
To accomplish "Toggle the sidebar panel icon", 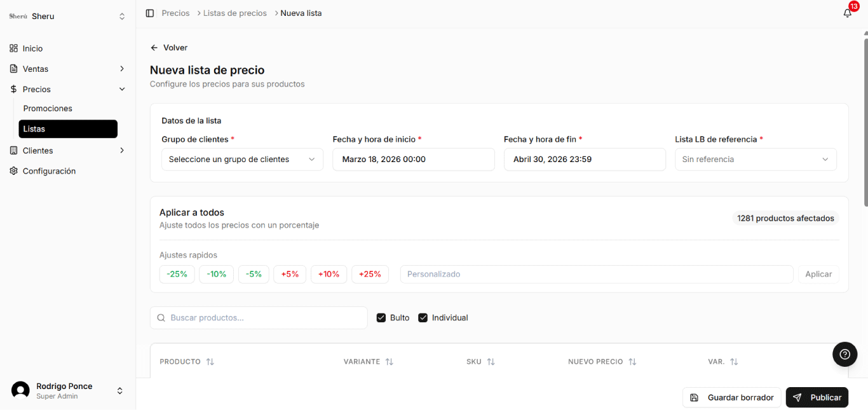I will 150,13.
